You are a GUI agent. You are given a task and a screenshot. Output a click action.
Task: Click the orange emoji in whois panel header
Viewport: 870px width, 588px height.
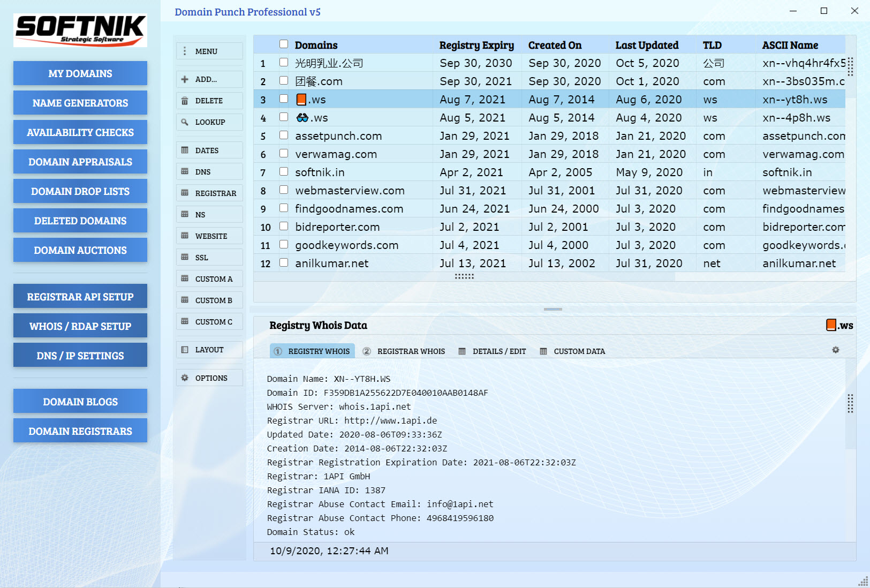831,325
